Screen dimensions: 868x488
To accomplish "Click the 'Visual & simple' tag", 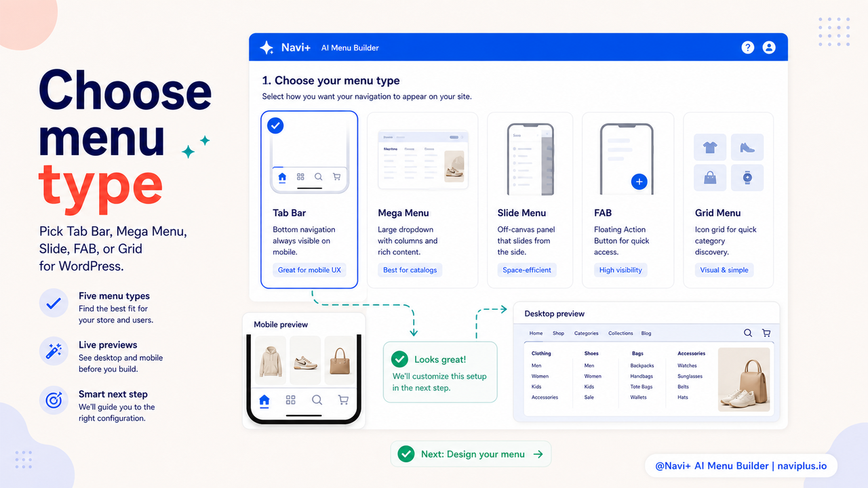I will click(x=724, y=270).
